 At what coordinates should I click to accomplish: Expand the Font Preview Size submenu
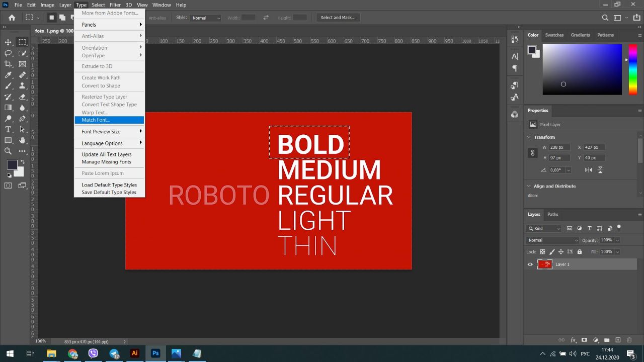coord(110,132)
